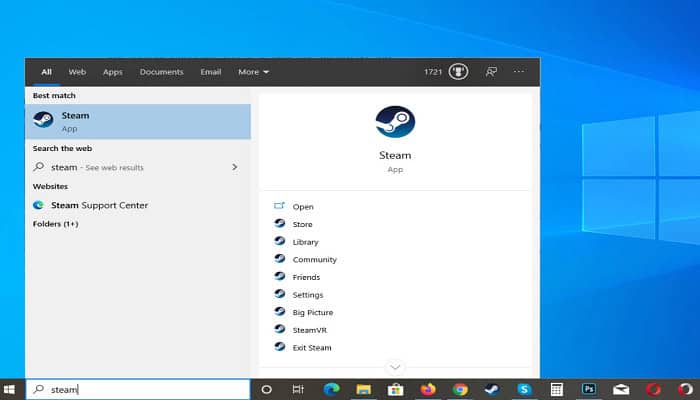Expand the chevron for steam web results
The height and width of the screenshot is (400, 700).
pyautogui.click(x=235, y=167)
